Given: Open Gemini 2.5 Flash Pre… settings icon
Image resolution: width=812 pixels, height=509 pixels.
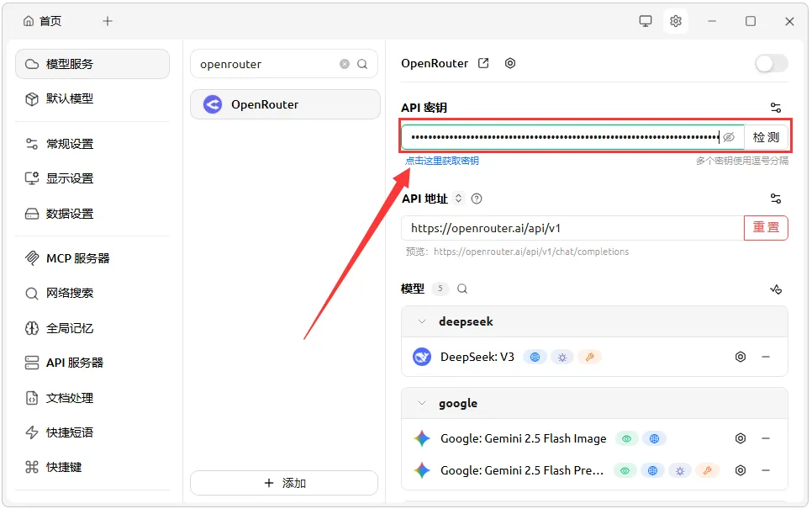Looking at the screenshot, I should pos(741,470).
